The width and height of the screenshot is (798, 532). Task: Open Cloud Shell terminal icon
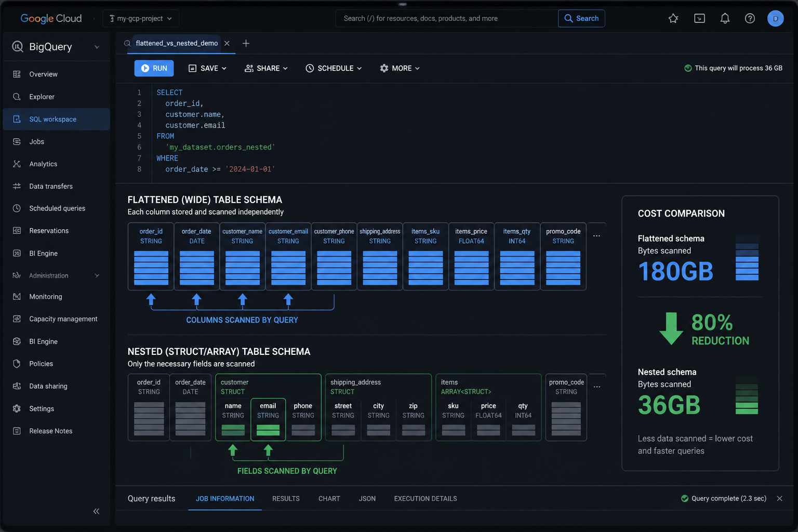click(699, 19)
